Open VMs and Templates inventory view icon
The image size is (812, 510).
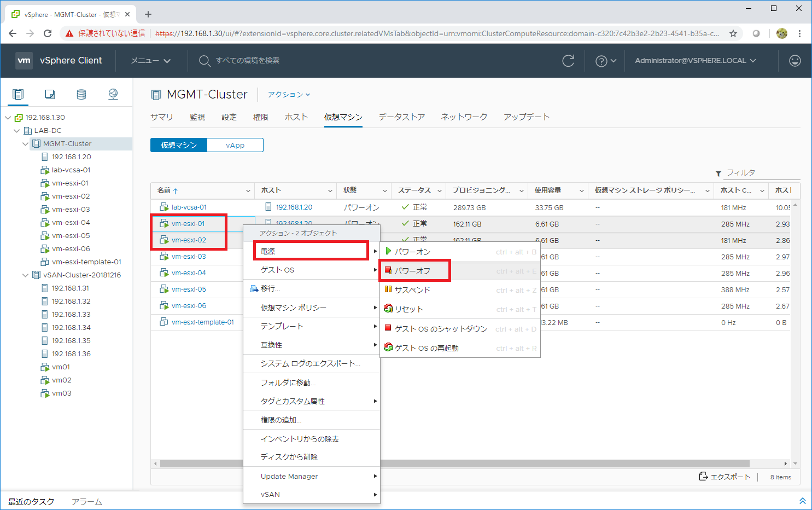click(50, 94)
